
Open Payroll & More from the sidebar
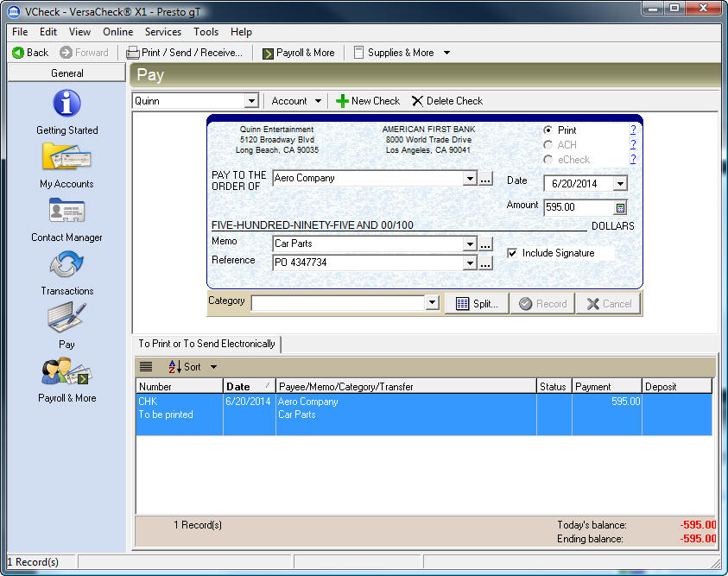(x=66, y=378)
